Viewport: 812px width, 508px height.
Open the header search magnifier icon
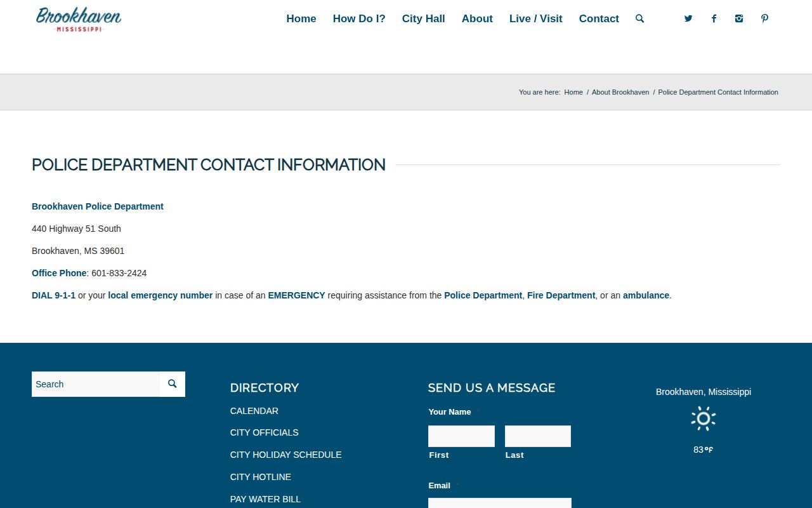pos(639,18)
